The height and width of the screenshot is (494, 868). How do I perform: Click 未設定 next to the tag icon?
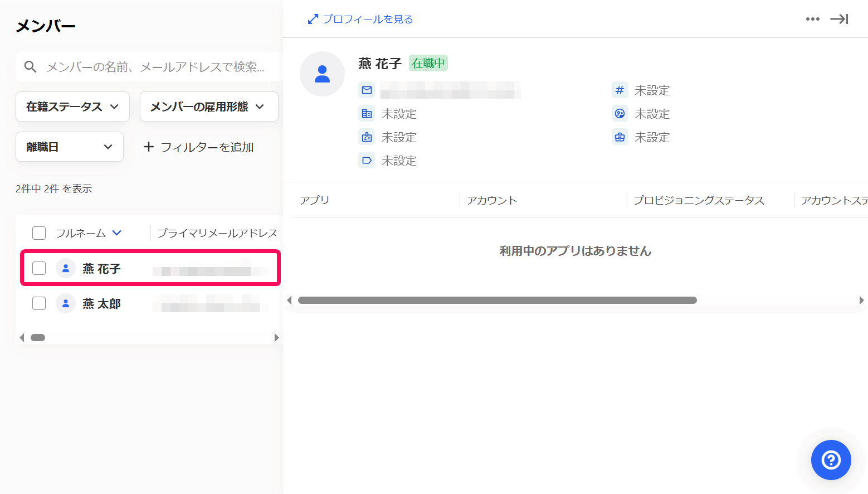[399, 161]
